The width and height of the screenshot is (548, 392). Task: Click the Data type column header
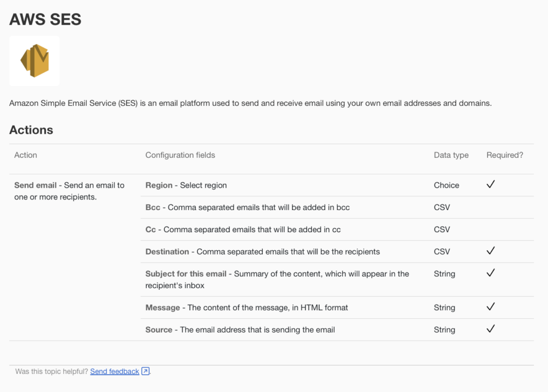coord(451,155)
